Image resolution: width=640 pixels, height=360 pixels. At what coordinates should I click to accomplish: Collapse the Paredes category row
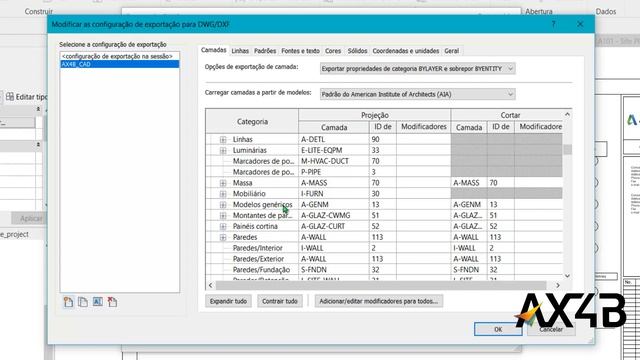coord(223,238)
